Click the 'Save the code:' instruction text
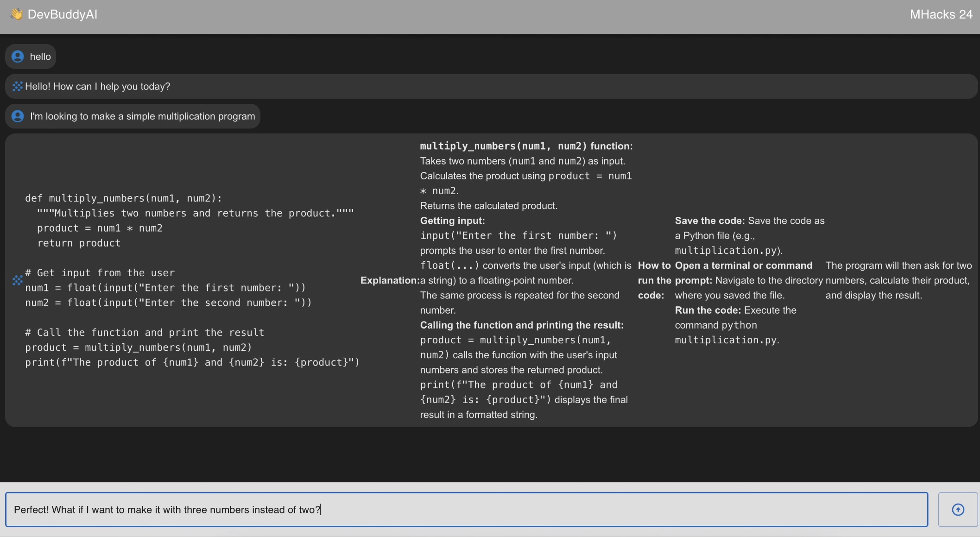This screenshot has width=980, height=537. [709, 221]
